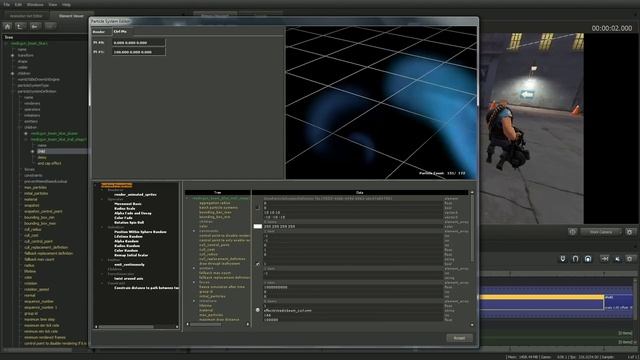Click the horizontal scrollbar under property tree
This screenshot has width=640, height=360.
pos(206,324)
